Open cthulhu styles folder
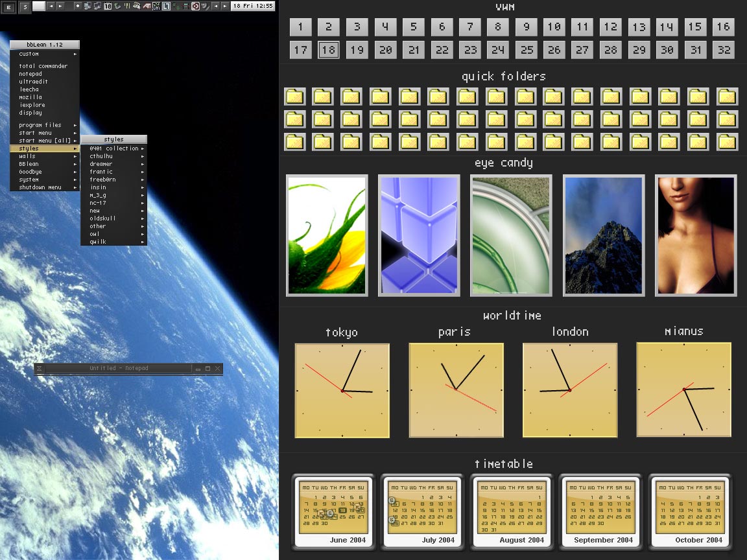The width and height of the screenshot is (747, 560). 114,156
